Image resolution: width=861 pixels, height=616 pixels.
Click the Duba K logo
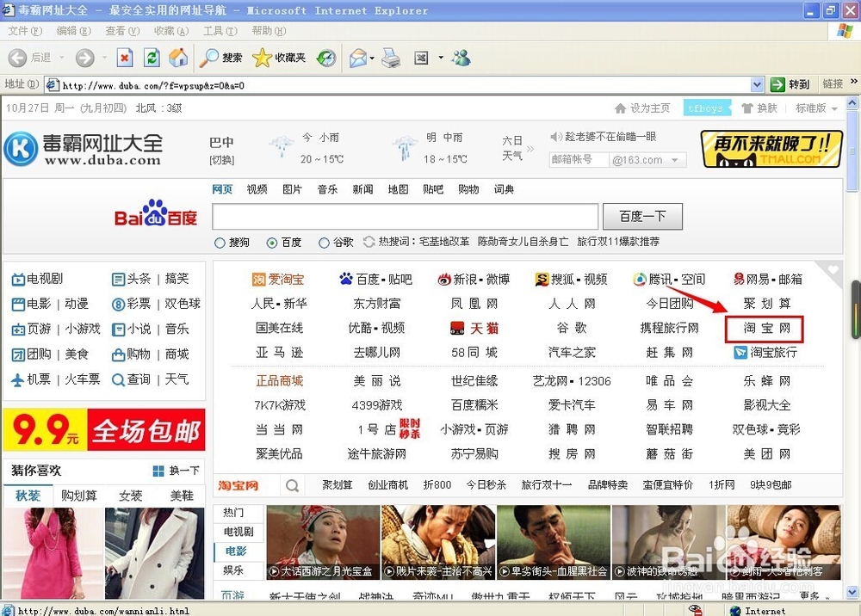point(21,149)
